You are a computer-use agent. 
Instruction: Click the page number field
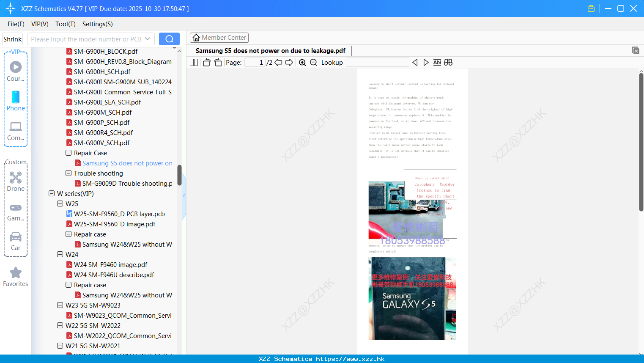point(255,62)
